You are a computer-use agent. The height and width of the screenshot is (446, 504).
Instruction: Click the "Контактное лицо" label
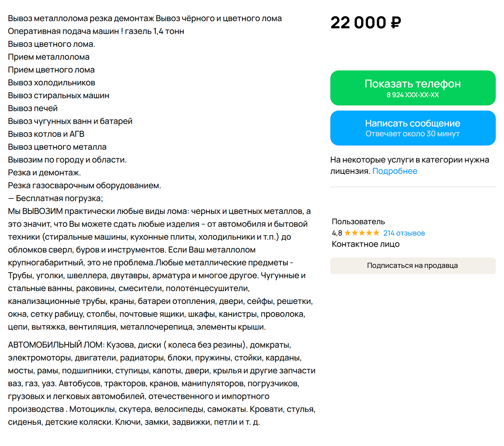pos(365,244)
